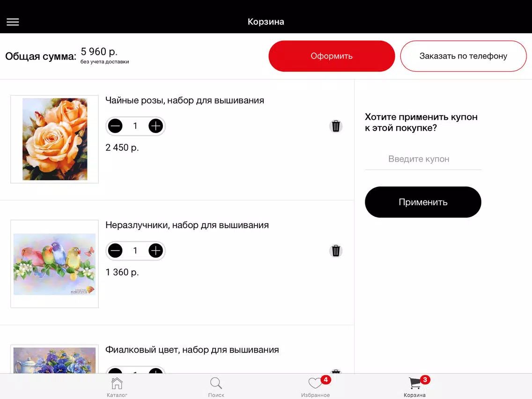Open Избранное favorites tab
532x399 pixels.
pos(316,387)
